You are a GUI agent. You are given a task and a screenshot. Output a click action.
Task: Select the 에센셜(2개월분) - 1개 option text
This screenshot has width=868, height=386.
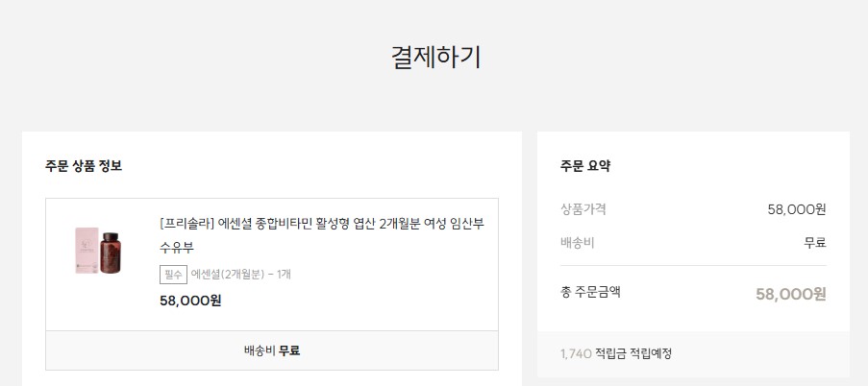[241, 275]
